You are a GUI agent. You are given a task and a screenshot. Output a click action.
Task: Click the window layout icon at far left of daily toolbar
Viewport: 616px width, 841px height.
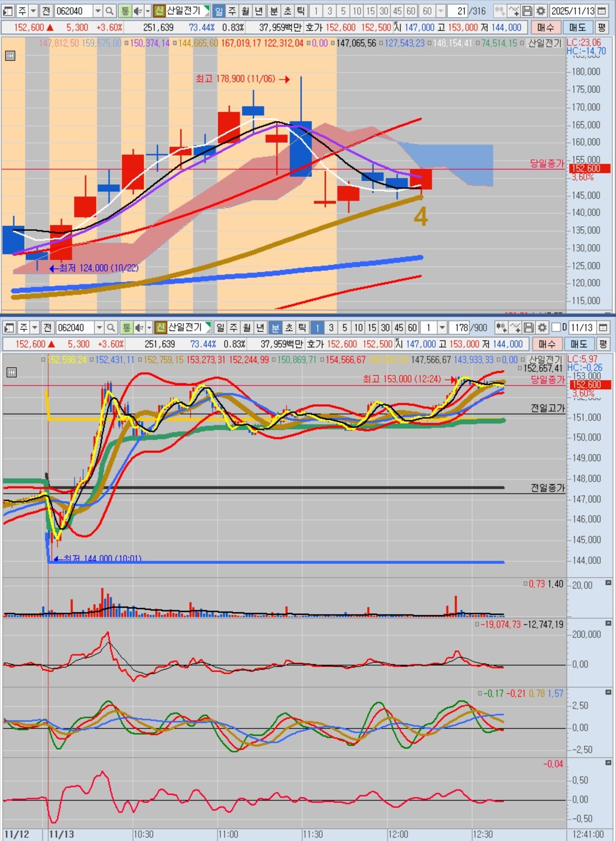(x=8, y=10)
